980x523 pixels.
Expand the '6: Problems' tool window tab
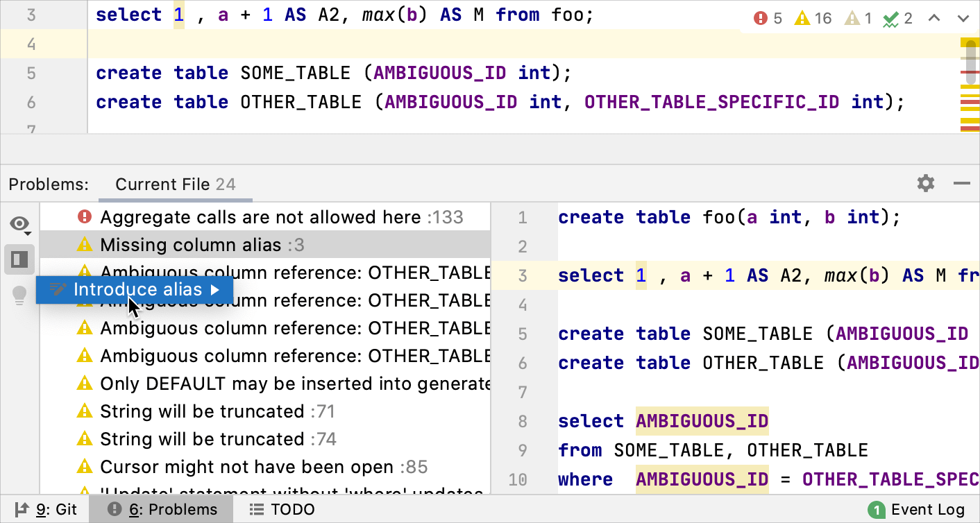161,508
